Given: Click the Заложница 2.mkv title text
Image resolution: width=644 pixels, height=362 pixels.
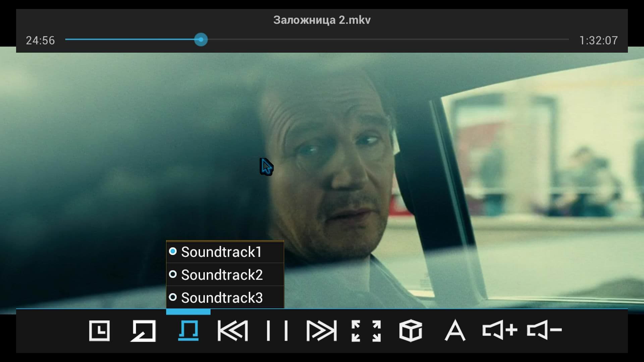Looking at the screenshot, I should pos(322,20).
